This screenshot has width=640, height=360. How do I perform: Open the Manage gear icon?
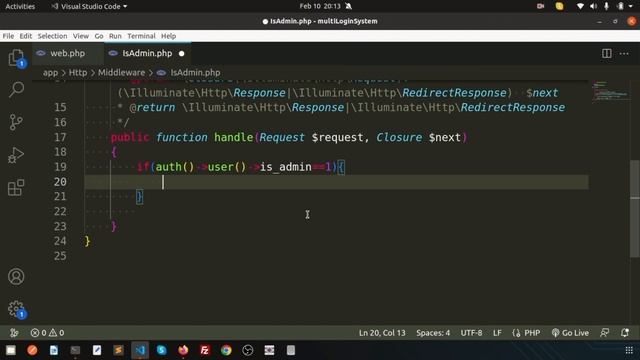[x=16, y=309]
